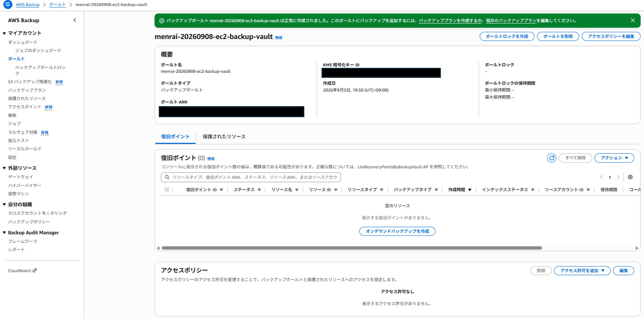The width and height of the screenshot is (644, 319).
Task: Click アクセスポリシーを編集 button
Action: tap(611, 36)
